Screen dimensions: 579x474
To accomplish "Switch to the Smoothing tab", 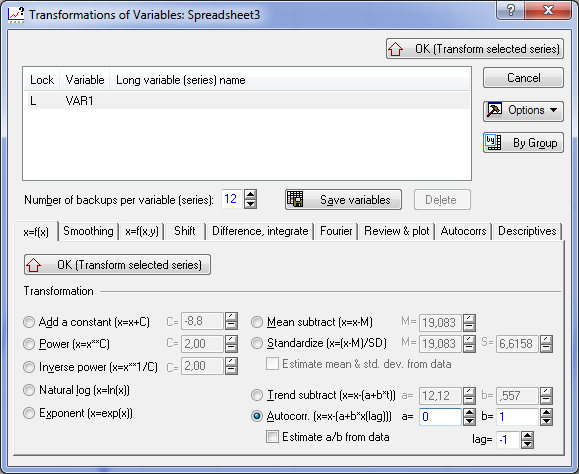I will tap(88, 231).
